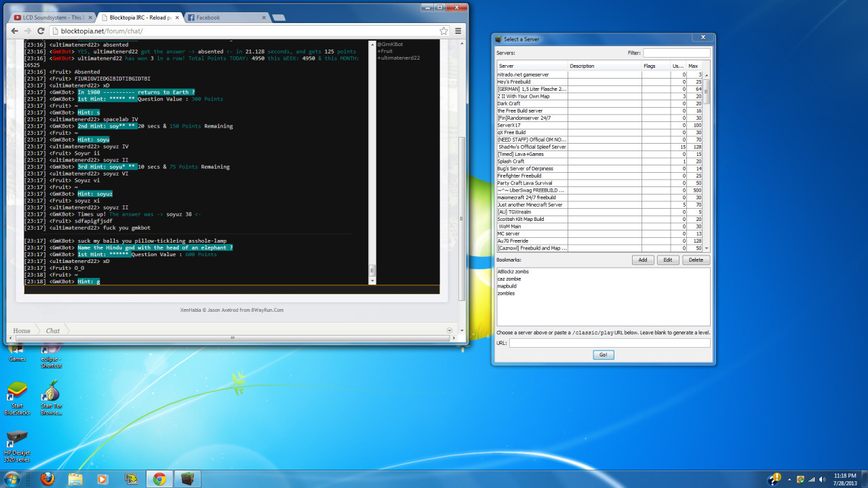Screen dimensions: 868x488
Task: Click the URL input field
Action: point(610,344)
